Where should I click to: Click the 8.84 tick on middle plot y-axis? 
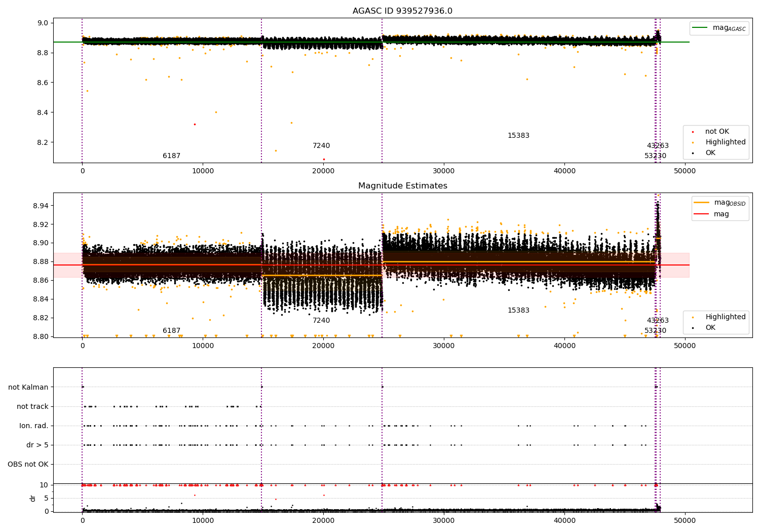[x=41, y=299]
